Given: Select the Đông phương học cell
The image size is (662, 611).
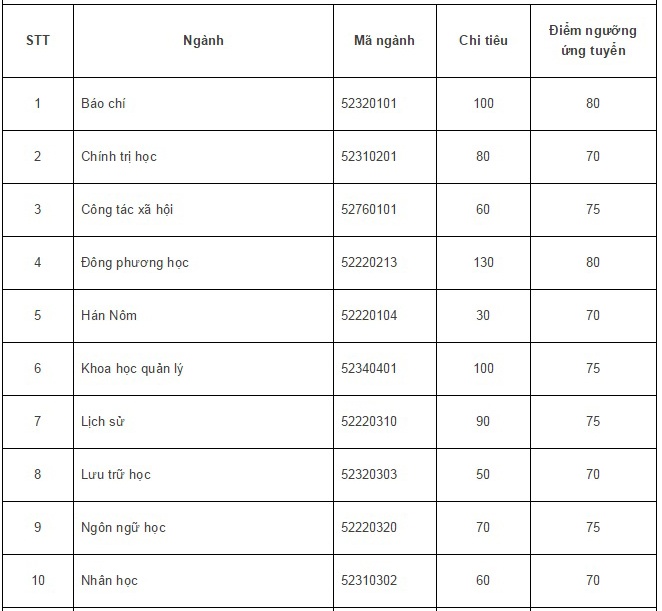Looking at the screenshot, I should [135, 263].
